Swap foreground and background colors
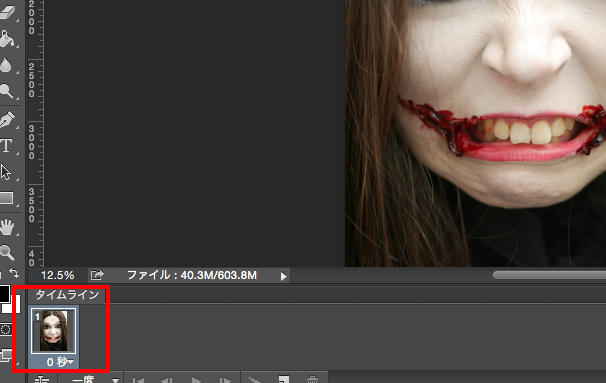Viewport: 606px width, 383px height. click(x=14, y=273)
